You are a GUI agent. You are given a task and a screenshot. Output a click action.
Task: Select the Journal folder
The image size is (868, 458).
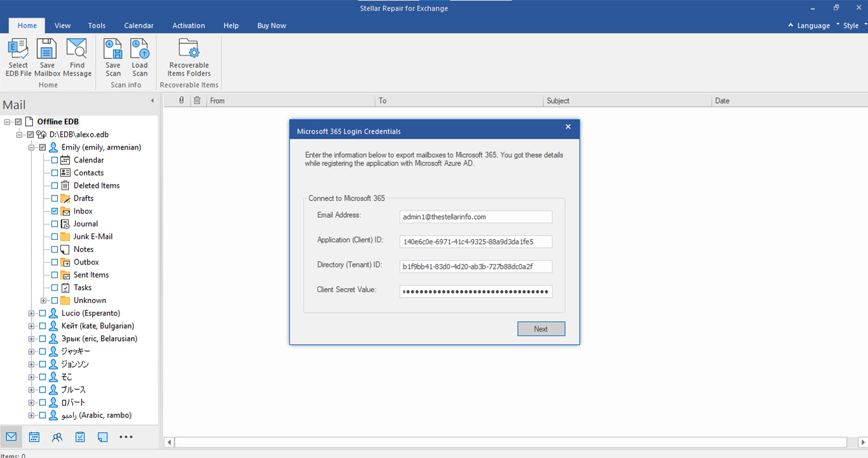[86, 224]
